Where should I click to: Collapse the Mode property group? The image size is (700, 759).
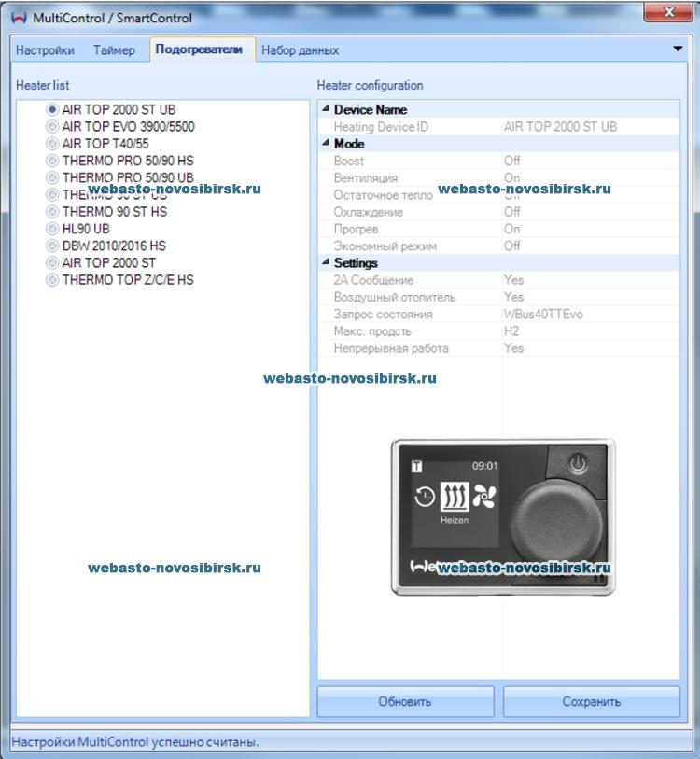(x=325, y=144)
